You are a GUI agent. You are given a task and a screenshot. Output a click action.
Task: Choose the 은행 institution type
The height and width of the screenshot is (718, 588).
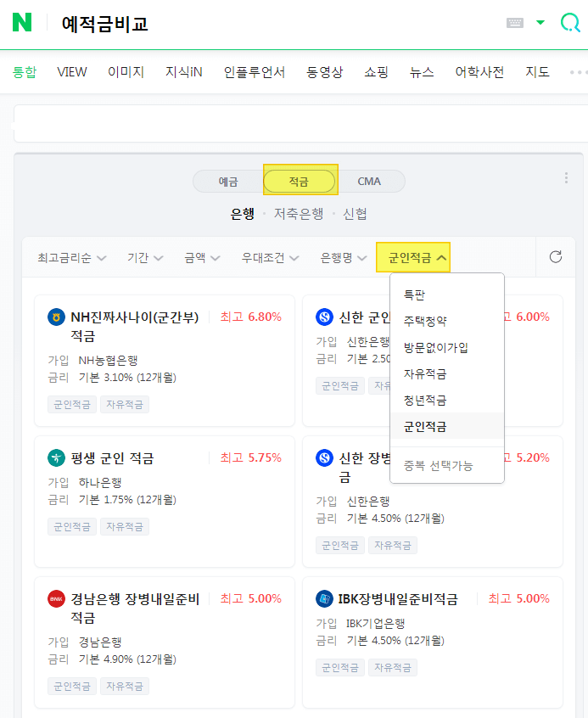(243, 214)
